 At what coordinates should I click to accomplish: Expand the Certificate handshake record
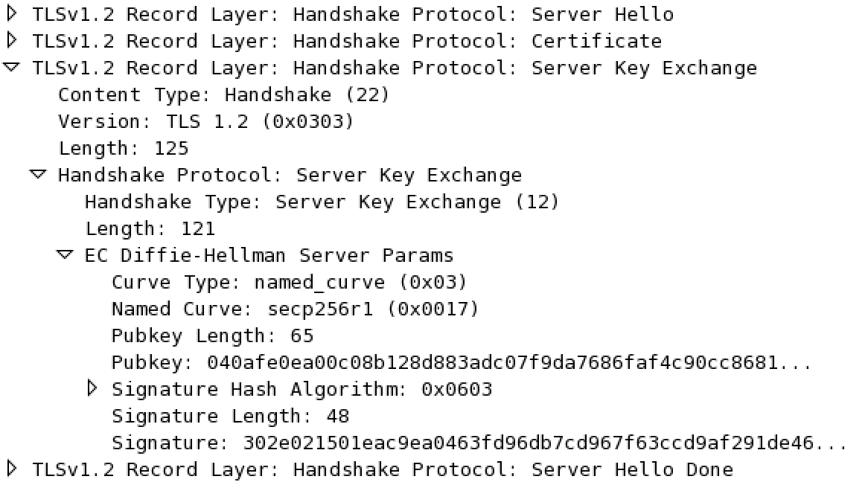pyautogui.click(x=10, y=40)
